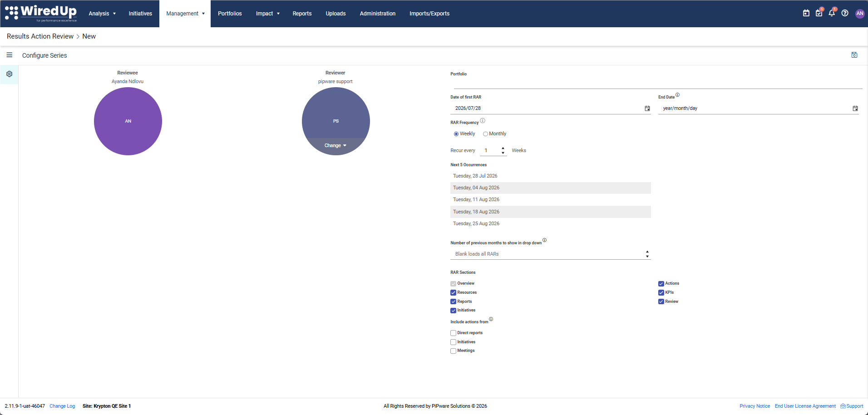Open date picker for Date of first RAR
The height and width of the screenshot is (415, 868).
click(647, 108)
